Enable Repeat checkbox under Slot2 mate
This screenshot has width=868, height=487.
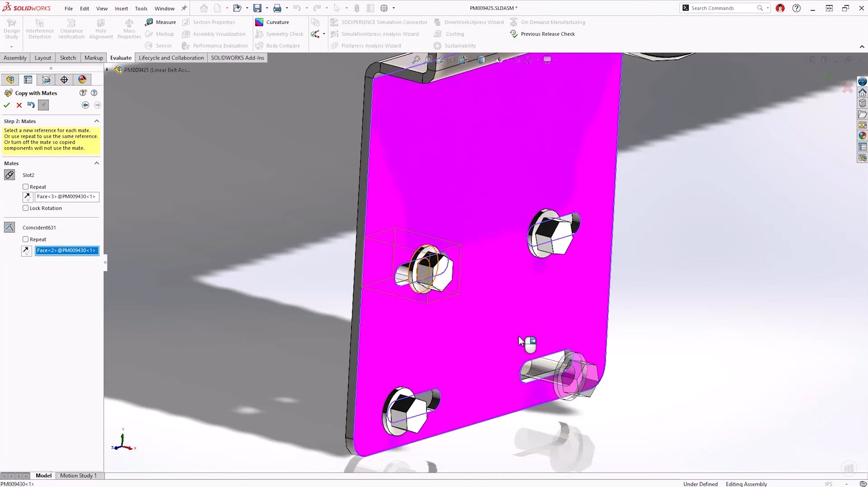pyautogui.click(x=26, y=187)
